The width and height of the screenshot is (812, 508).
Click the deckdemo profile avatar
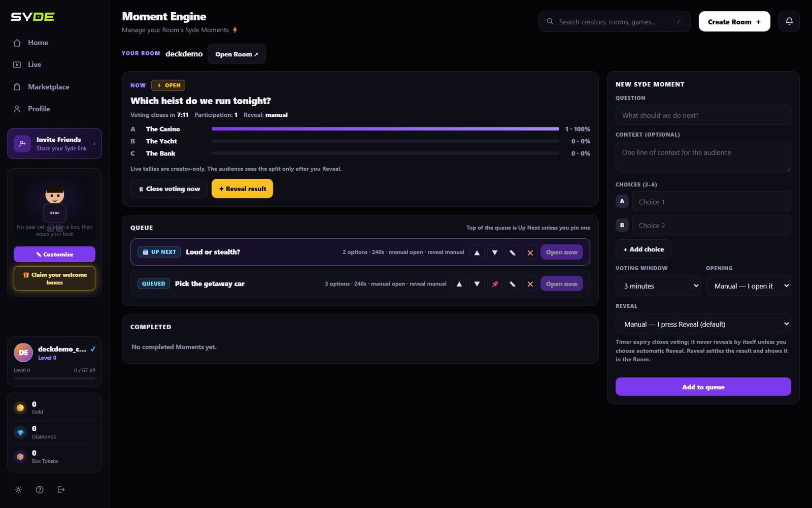pyautogui.click(x=23, y=353)
